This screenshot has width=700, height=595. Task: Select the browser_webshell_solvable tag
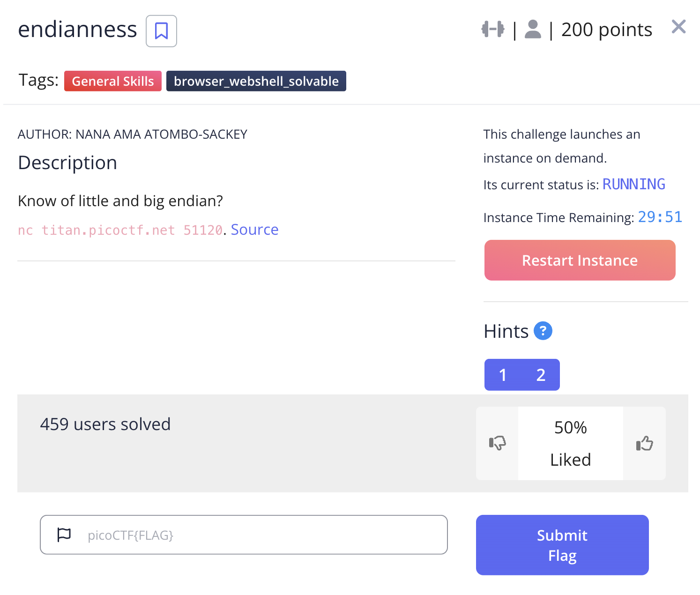tap(256, 81)
